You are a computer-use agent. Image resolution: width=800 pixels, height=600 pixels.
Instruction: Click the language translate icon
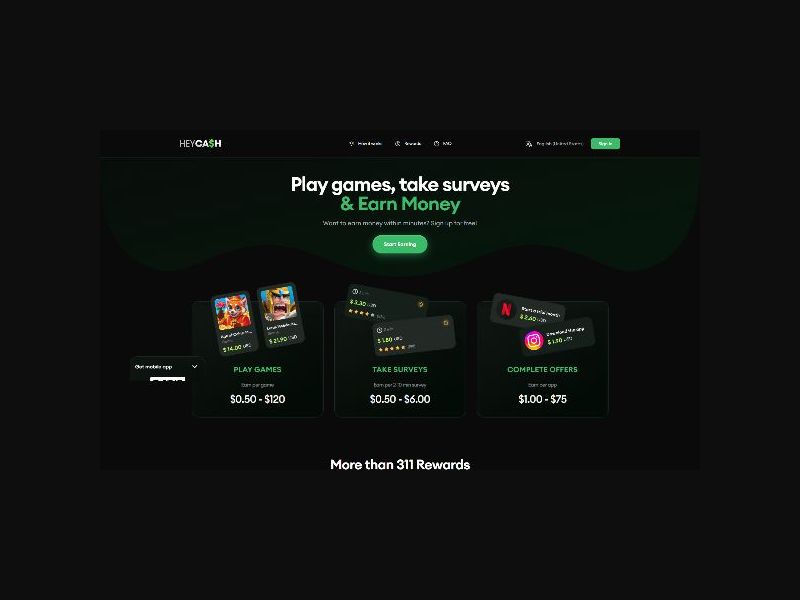(x=529, y=144)
